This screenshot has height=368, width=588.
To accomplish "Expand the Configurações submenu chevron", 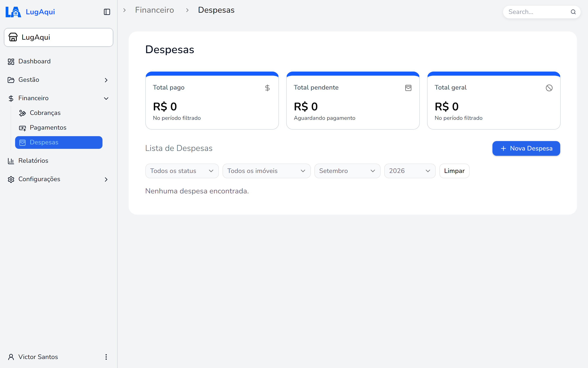I will [106, 179].
